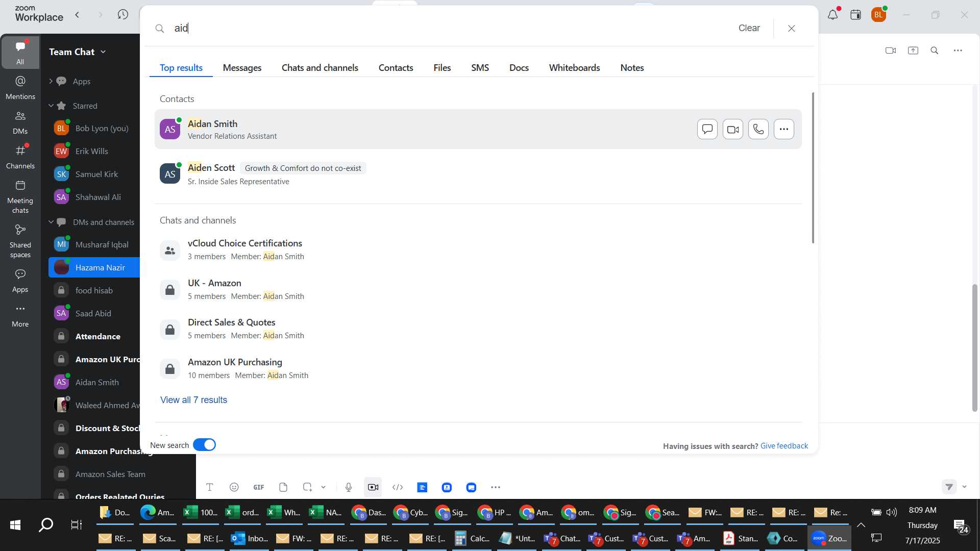Start a video meeting from chat header
Image resolution: width=980 pixels, height=551 pixels.
point(891,51)
